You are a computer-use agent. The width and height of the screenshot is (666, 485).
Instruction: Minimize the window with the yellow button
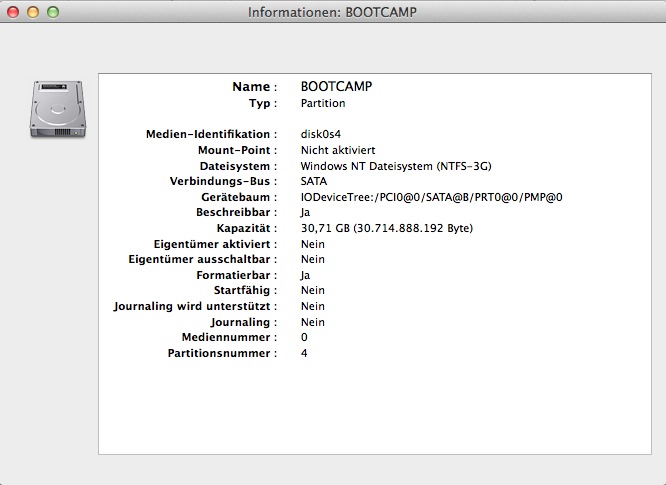33,13
